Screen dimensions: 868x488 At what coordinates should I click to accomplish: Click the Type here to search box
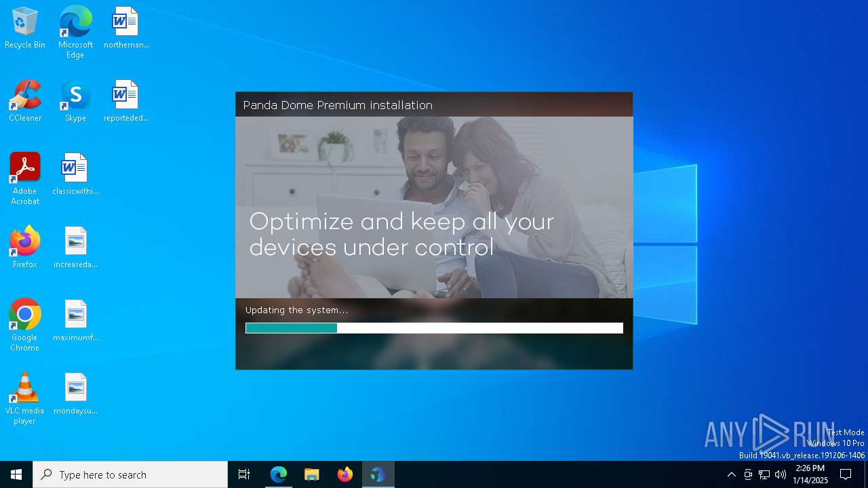click(130, 474)
